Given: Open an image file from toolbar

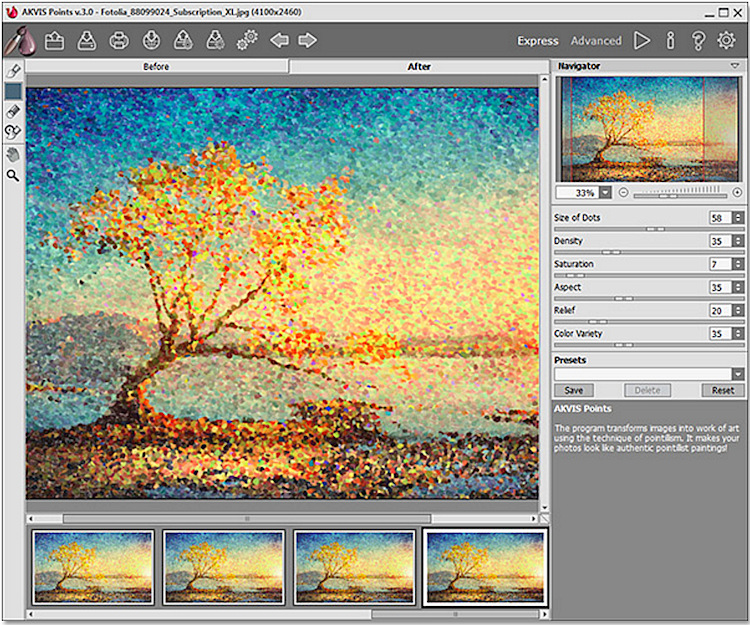Looking at the screenshot, I should (54, 41).
